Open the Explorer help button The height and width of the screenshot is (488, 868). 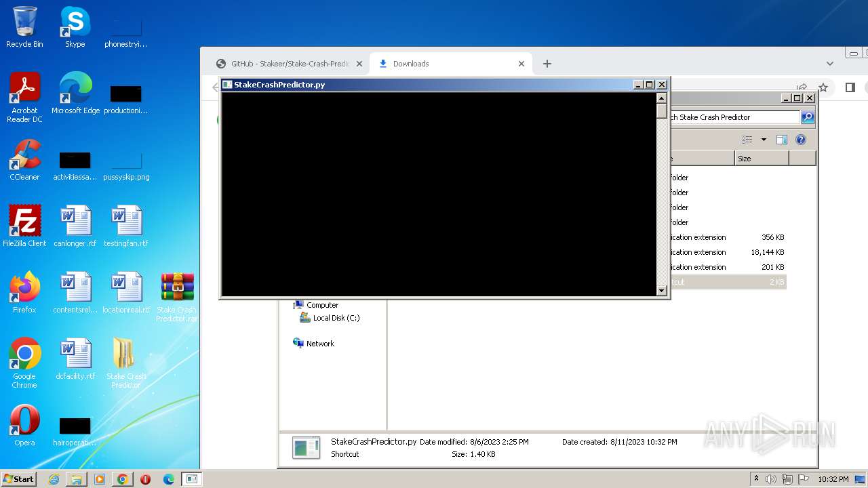(x=801, y=140)
